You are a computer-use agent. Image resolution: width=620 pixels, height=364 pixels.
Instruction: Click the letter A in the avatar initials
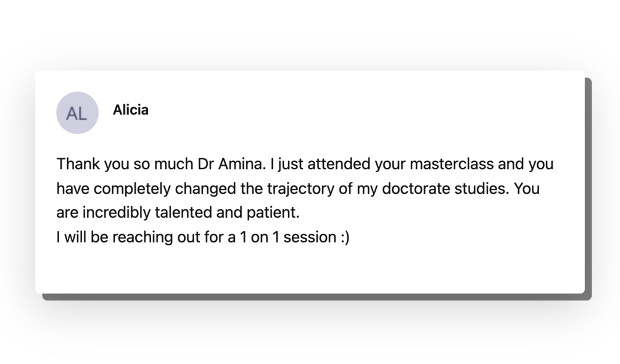click(x=72, y=114)
